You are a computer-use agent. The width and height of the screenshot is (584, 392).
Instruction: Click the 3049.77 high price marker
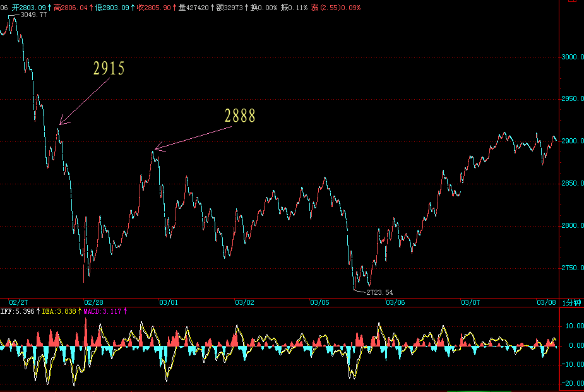(x=34, y=15)
